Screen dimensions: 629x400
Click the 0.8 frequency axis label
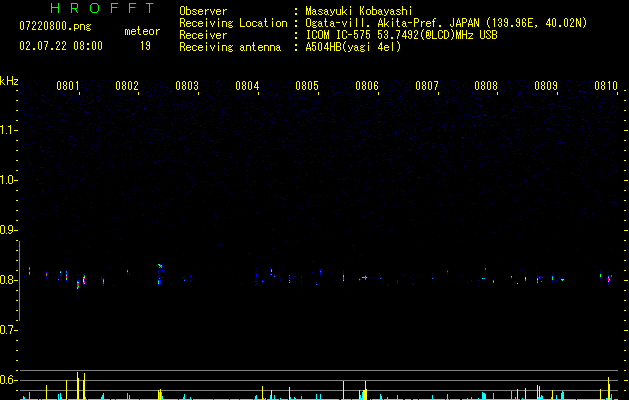8,280
